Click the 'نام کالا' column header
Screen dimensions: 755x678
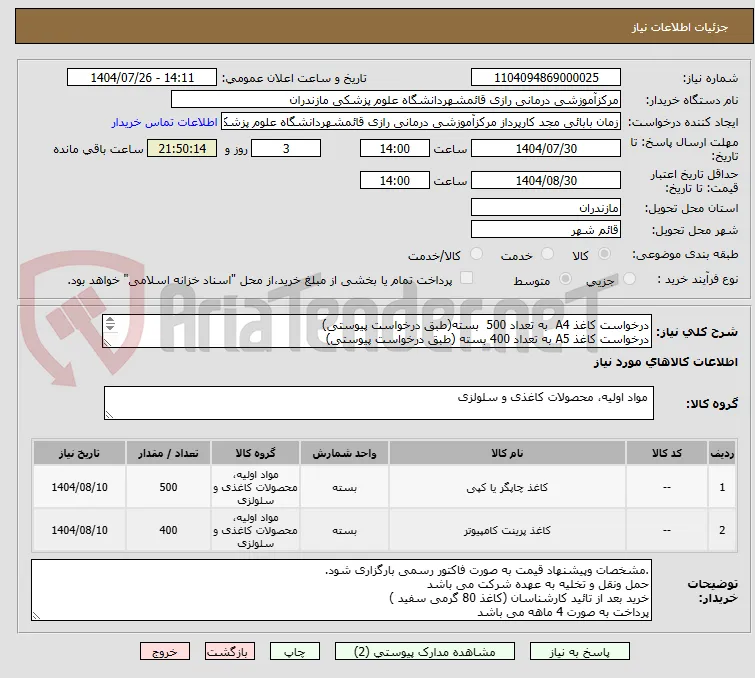[x=507, y=453]
